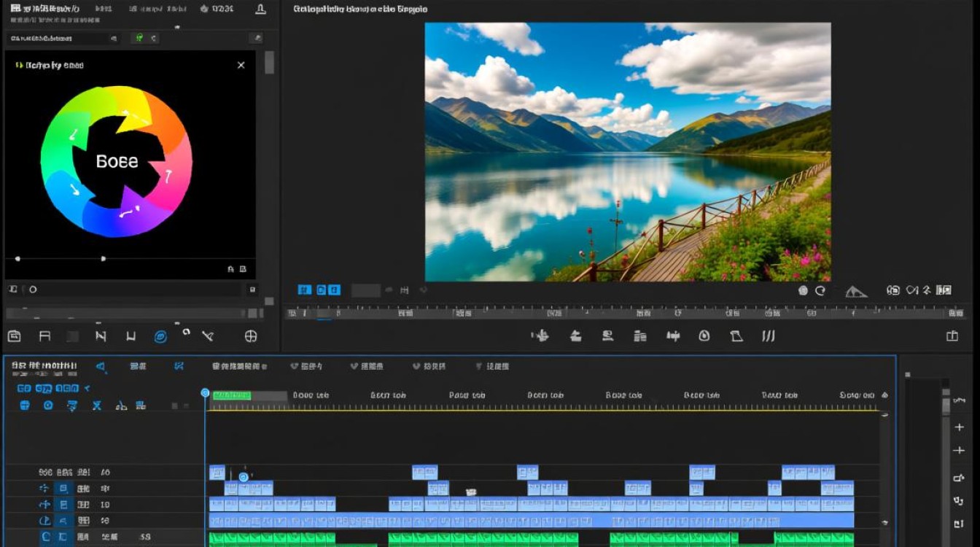Click the right handle of the slider below color wheel
Image resolution: width=980 pixels, height=547 pixels.
[103, 258]
